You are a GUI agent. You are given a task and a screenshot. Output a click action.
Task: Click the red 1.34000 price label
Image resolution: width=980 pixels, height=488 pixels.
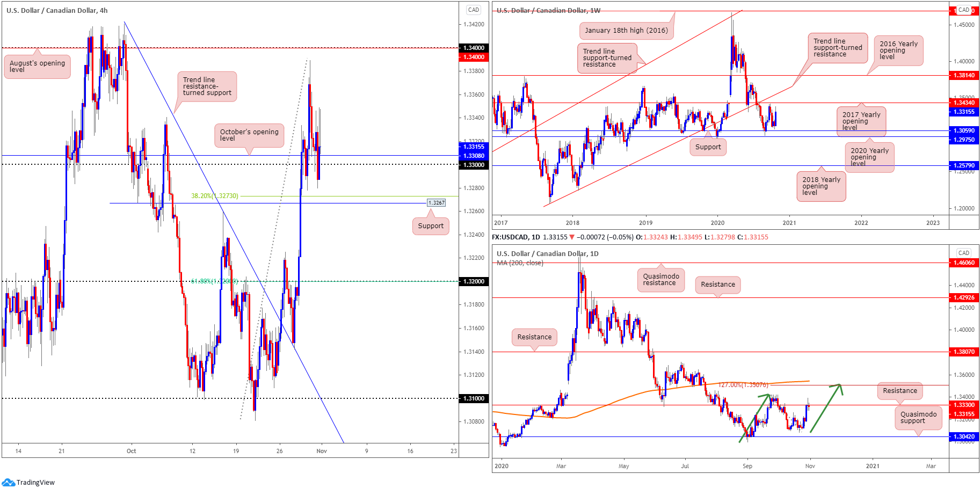(474, 57)
